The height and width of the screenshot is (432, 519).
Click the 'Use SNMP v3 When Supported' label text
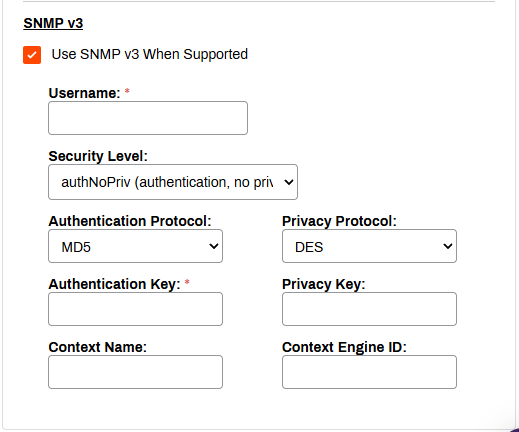click(150, 54)
